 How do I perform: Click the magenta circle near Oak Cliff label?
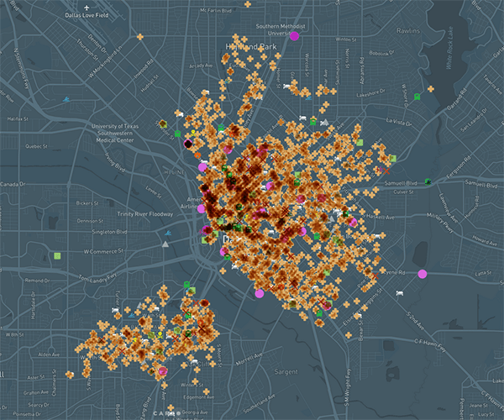[x=163, y=371]
